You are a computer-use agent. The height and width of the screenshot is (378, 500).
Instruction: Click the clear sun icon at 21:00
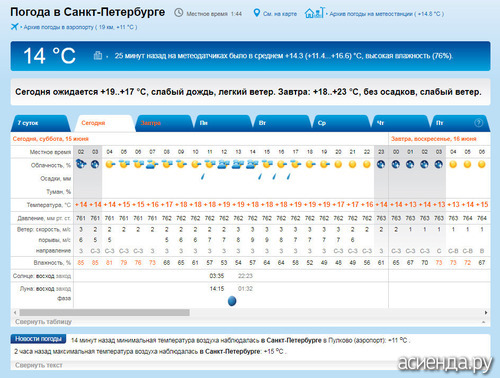tap(352, 164)
